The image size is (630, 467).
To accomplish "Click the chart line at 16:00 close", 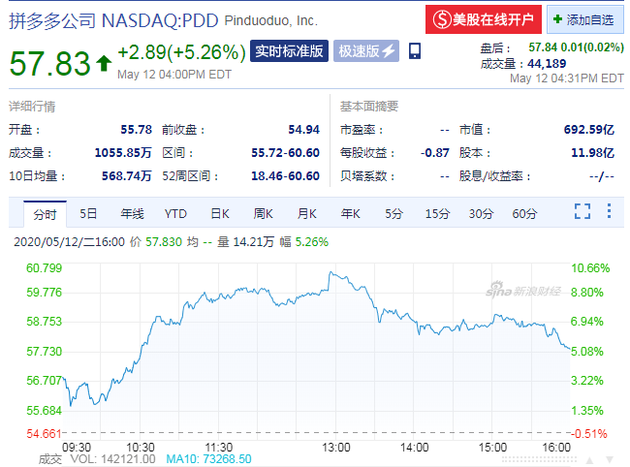I will (569, 348).
